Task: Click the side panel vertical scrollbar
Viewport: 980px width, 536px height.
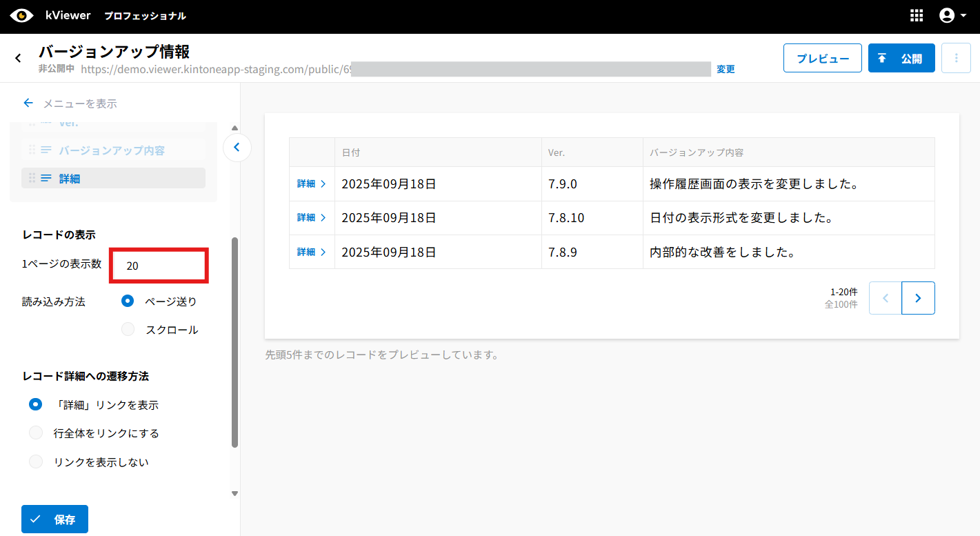Action: point(234,342)
